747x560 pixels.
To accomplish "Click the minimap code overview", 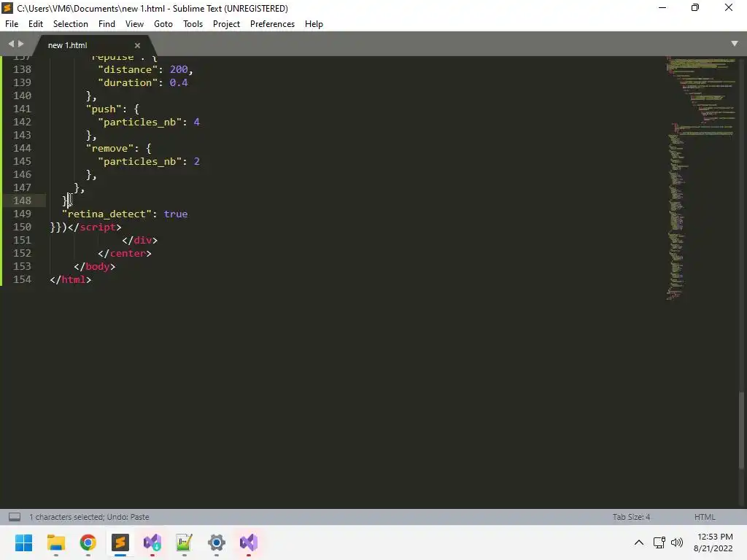I will pos(701,179).
